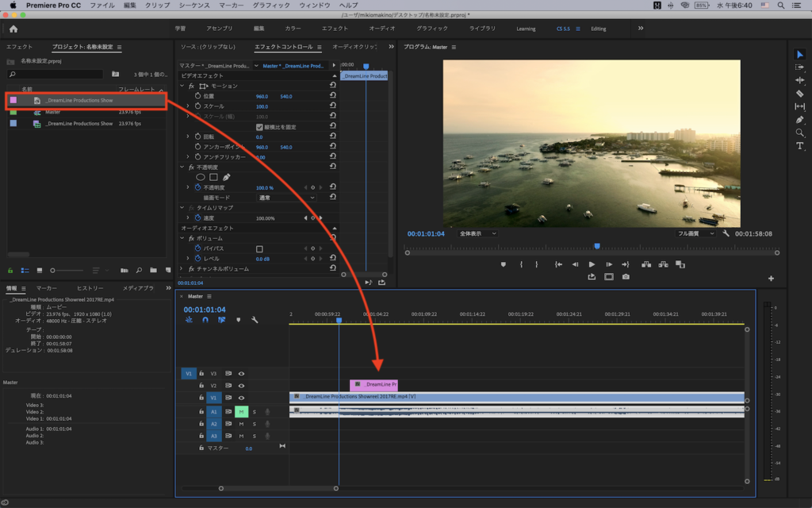Click the Home icon at top left
The width and height of the screenshot is (812, 508).
[13, 29]
